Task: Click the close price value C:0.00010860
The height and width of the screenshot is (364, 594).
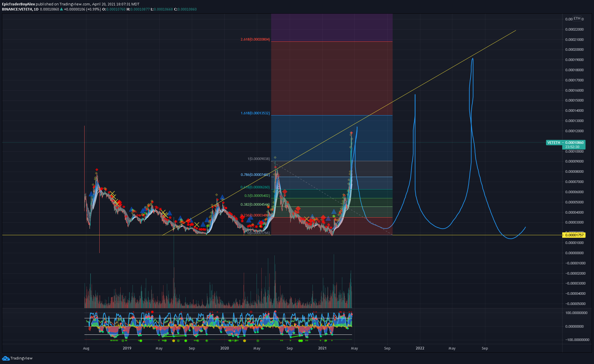Action: point(185,9)
